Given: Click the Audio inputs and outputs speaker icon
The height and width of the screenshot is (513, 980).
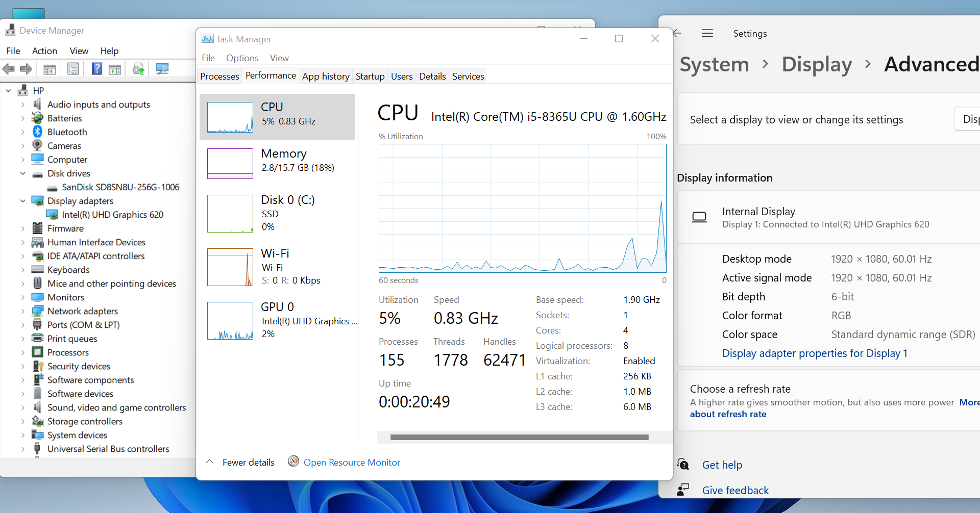Looking at the screenshot, I should tap(37, 104).
